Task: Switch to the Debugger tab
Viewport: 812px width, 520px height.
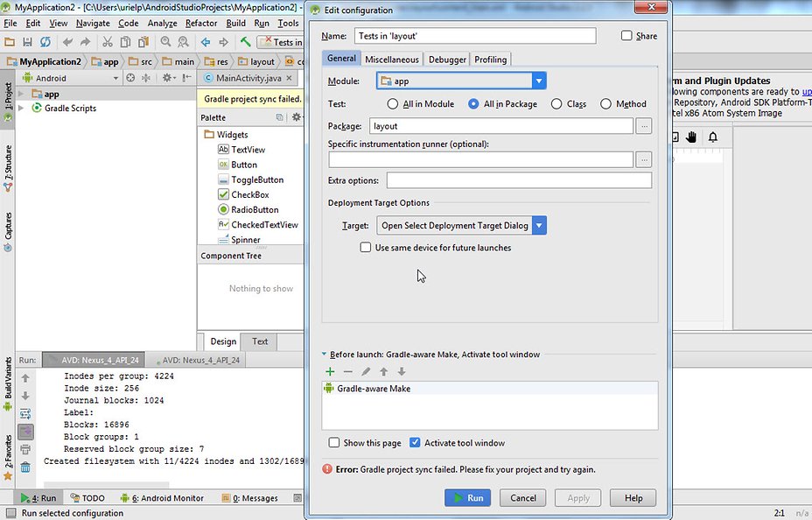Action: [x=447, y=59]
